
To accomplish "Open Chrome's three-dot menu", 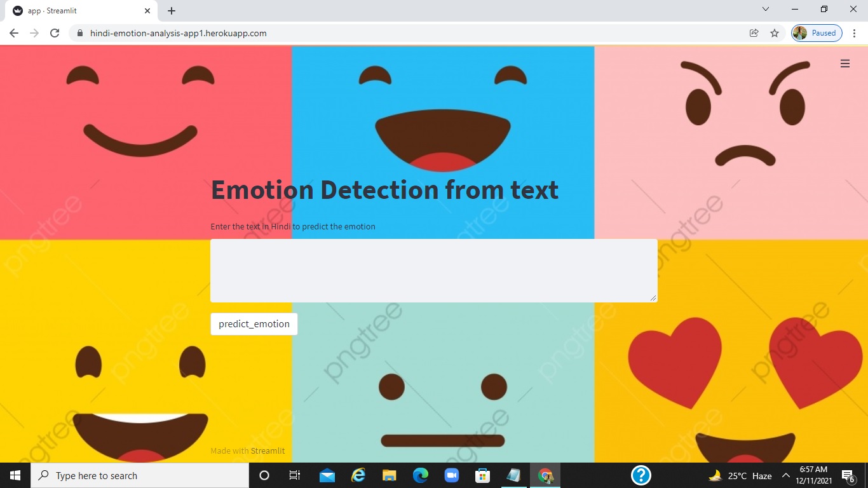I will point(854,32).
